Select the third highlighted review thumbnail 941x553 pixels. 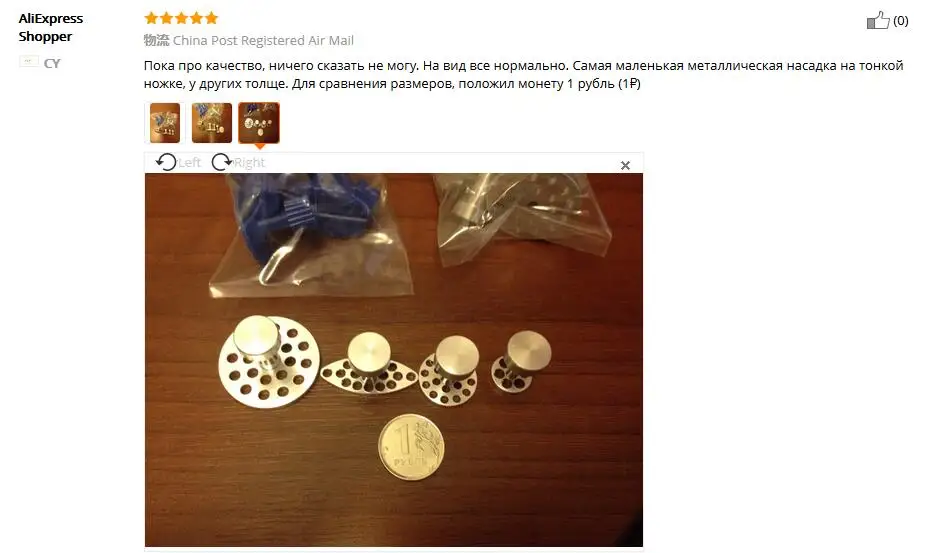(x=259, y=122)
